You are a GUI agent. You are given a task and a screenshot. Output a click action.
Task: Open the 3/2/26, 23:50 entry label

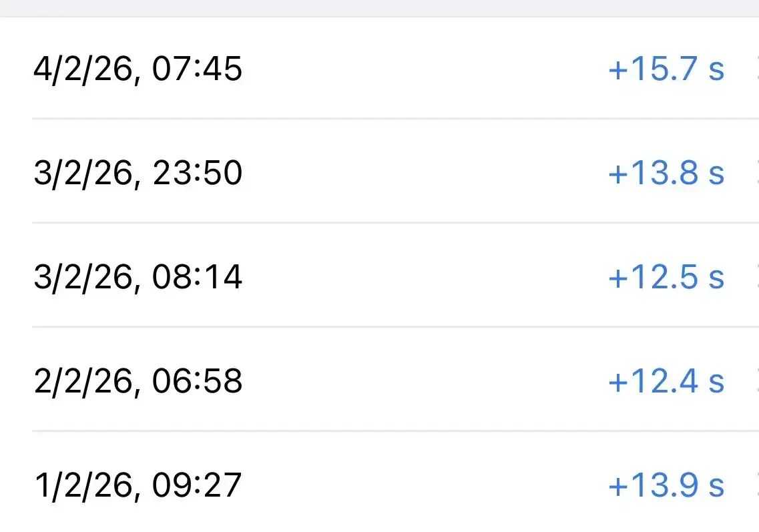point(138,174)
